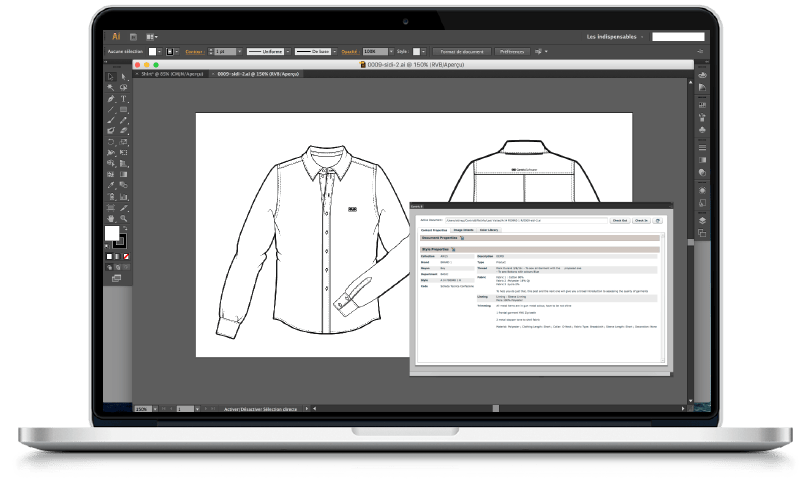This screenshot has height=479, width=808.
Task: Click the active document path field
Action: coord(526,220)
